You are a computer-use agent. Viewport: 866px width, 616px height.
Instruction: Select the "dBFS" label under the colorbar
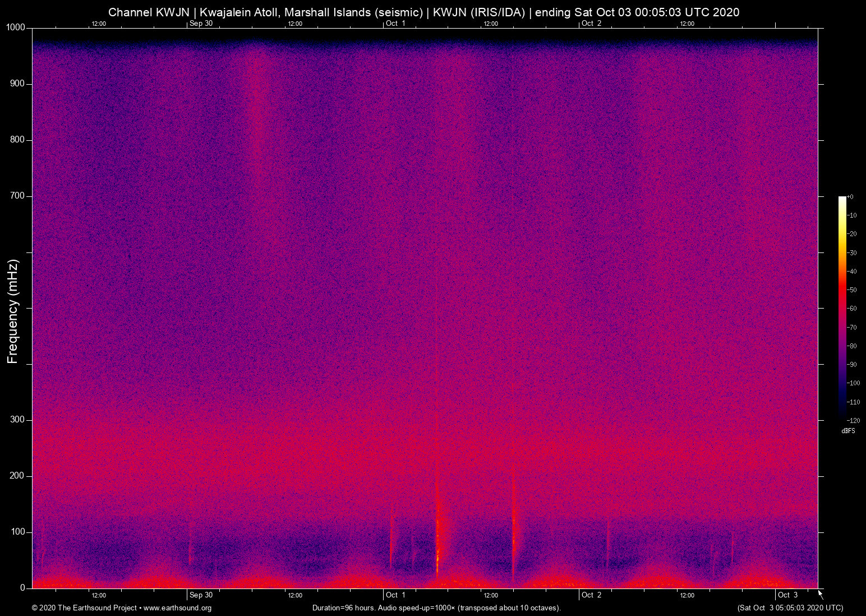(848, 430)
